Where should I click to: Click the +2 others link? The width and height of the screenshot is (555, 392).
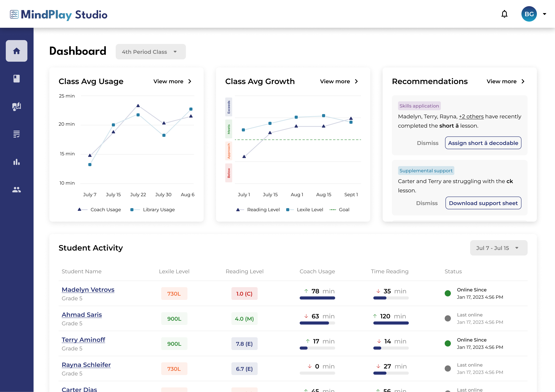pyautogui.click(x=471, y=116)
